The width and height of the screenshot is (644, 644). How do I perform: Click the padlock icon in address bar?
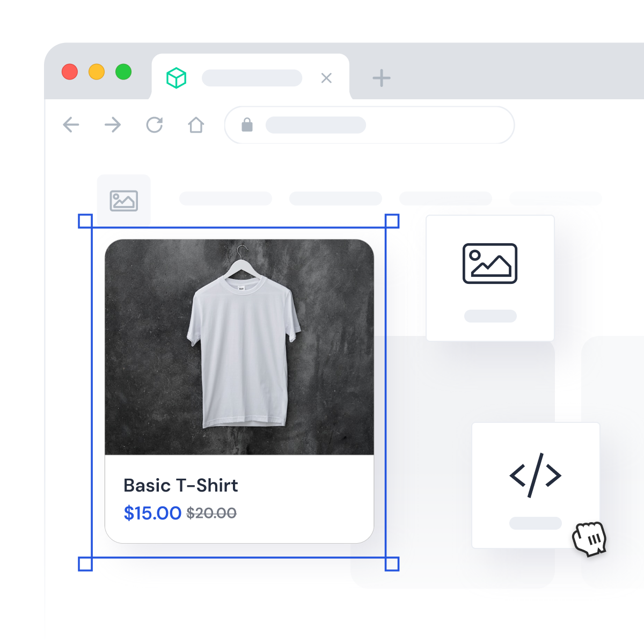pyautogui.click(x=247, y=125)
